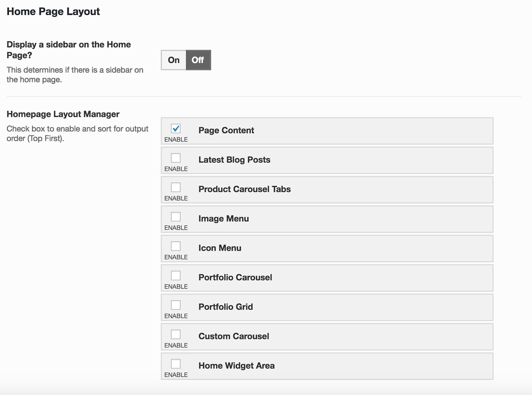Click the Image Menu layout item label
Image resolution: width=532 pixels, height=395 pixels.
pos(223,219)
